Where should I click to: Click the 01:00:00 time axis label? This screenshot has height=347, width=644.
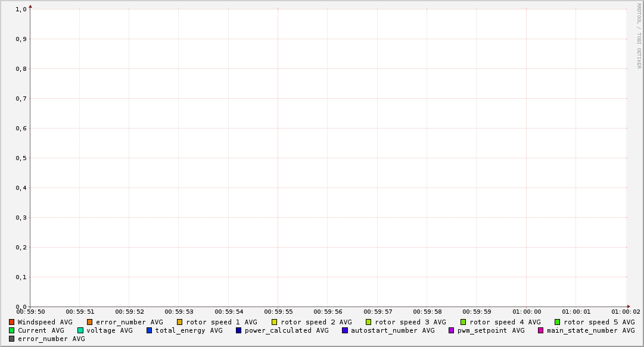(527, 311)
